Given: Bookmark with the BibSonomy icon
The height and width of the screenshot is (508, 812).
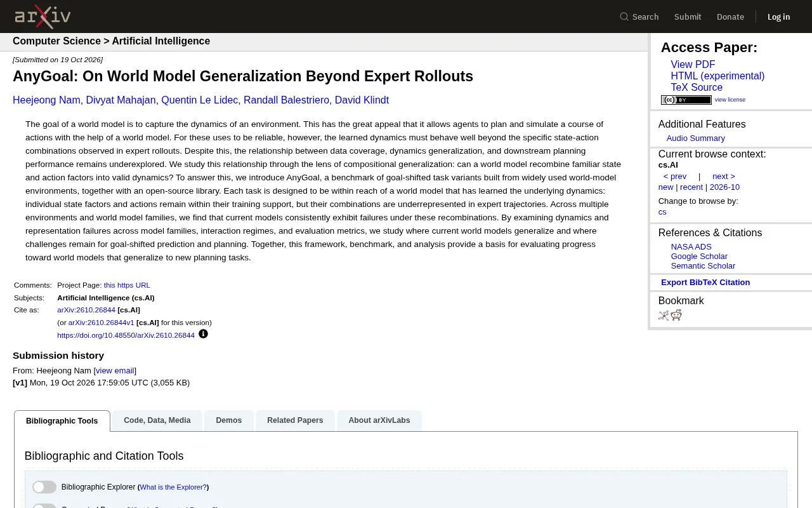Looking at the screenshot, I should pyautogui.click(x=664, y=316).
